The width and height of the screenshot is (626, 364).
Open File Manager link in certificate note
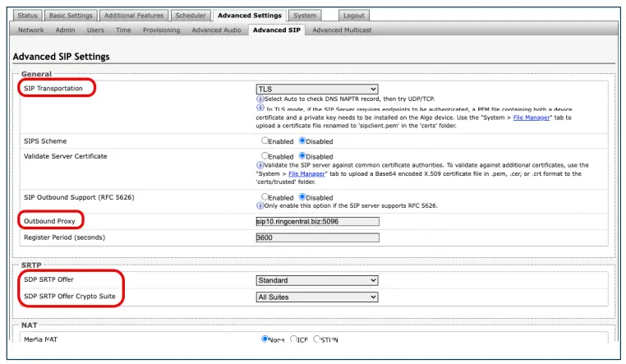click(306, 173)
